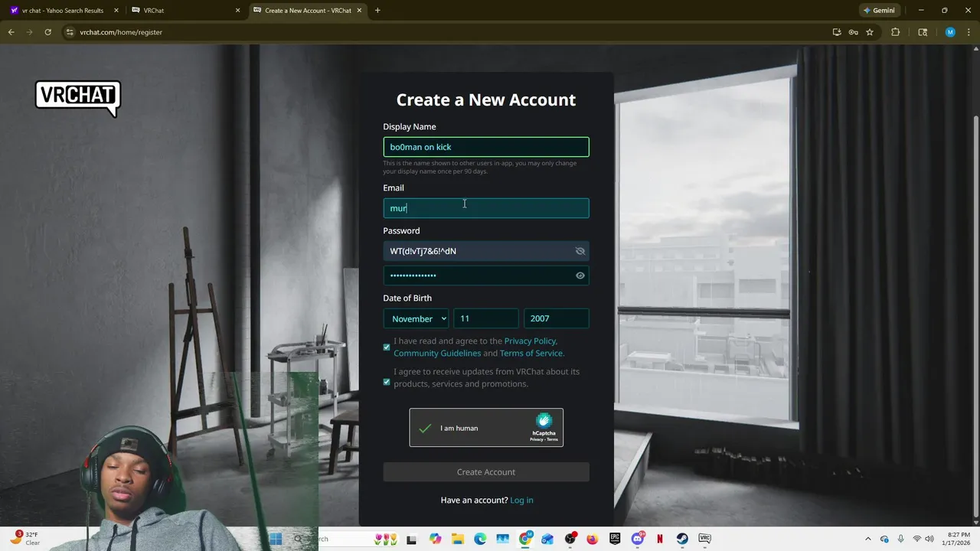Click the address bar URL vrchat.com/home/register
Image resolution: width=980 pixels, height=551 pixels.
tap(121, 32)
